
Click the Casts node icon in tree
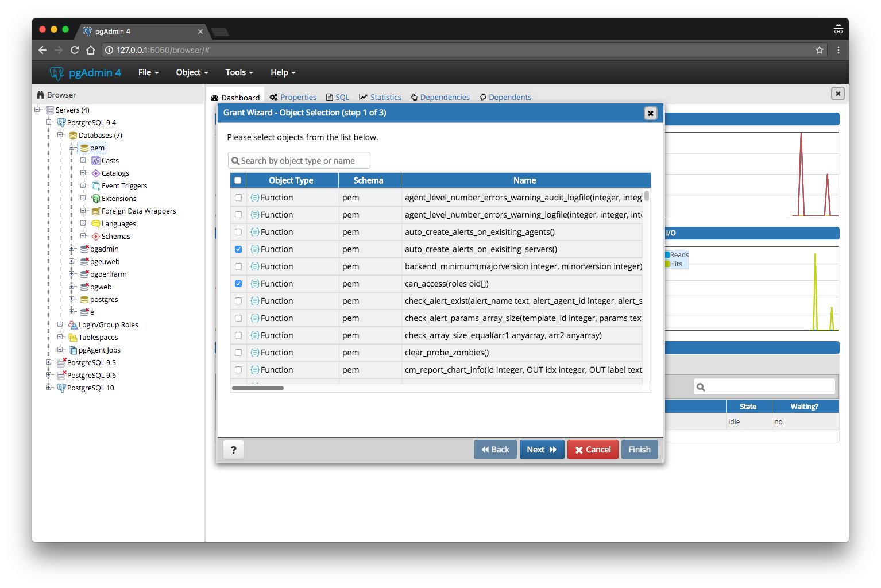pos(96,161)
